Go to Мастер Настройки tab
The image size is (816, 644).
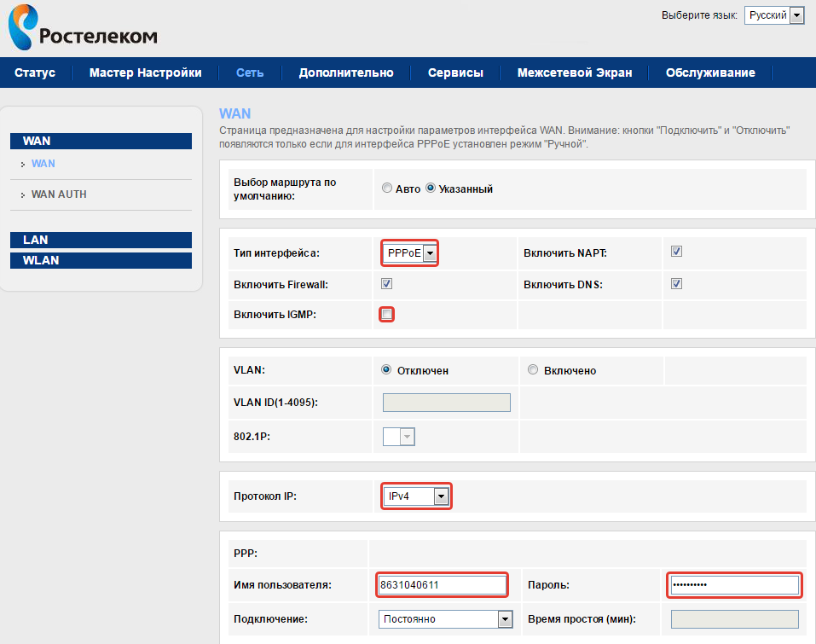click(145, 73)
